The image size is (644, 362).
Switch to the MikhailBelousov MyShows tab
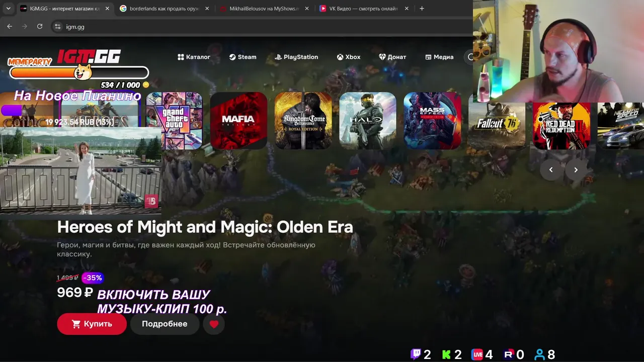point(264,9)
